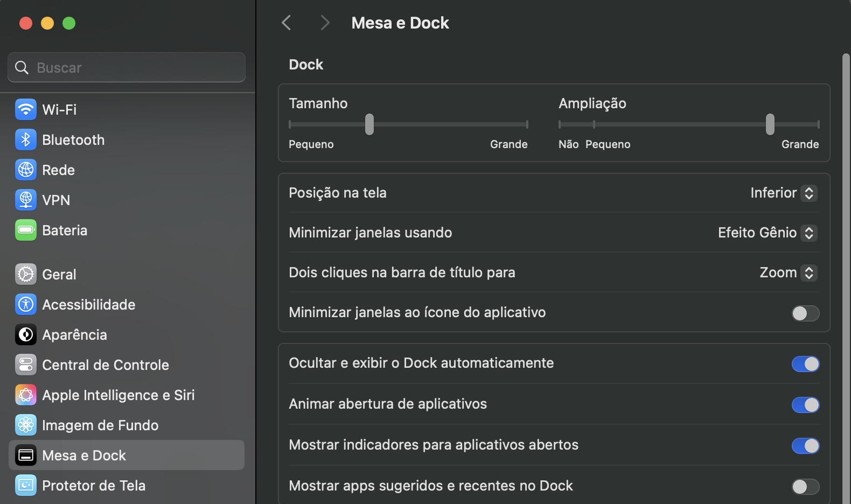Screen dimensions: 851x504
Task: Open Protetor de Tela settings
Action: click(127, 486)
